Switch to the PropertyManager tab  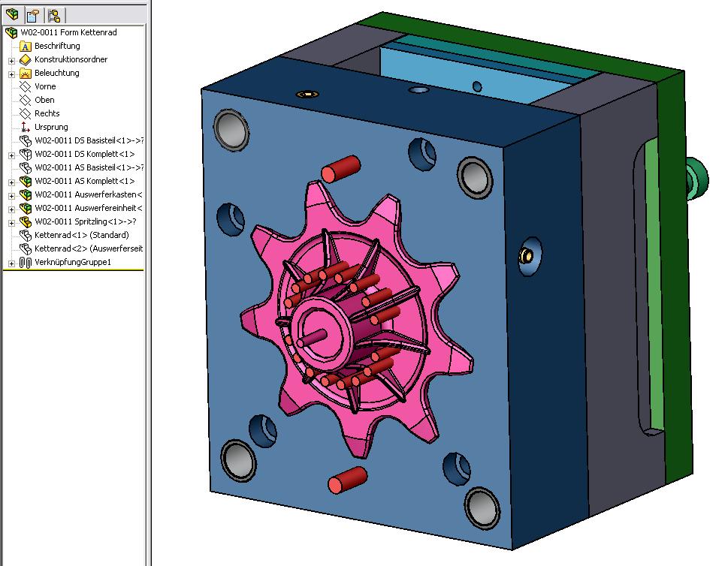coord(33,15)
